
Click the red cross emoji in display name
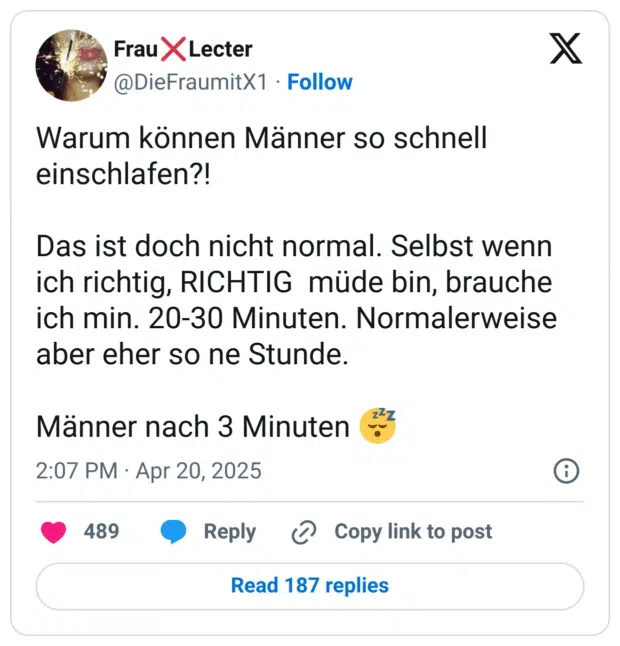[x=173, y=49]
